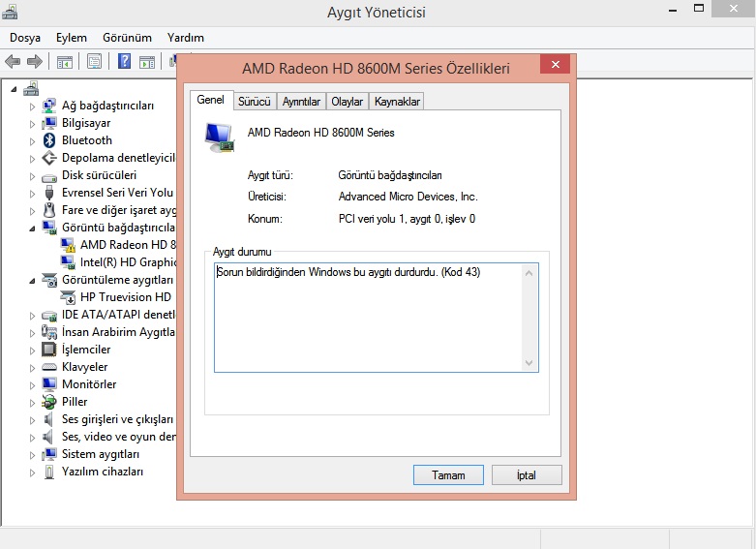Click the IDE ATA/ATAPI controller icon
This screenshot has height=549, width=756.
[x=49, y=316]
